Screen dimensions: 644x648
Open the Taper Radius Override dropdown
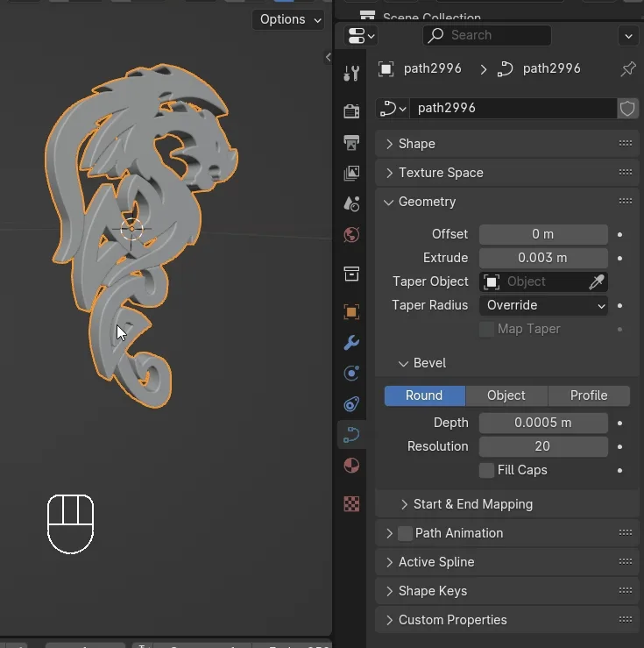click(543, 305)
